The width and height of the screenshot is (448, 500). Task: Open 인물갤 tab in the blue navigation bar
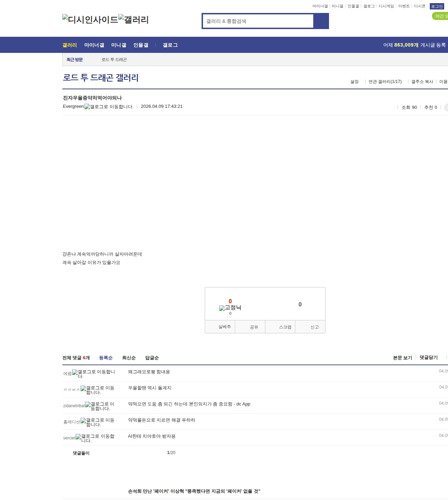tap(141, 45)
